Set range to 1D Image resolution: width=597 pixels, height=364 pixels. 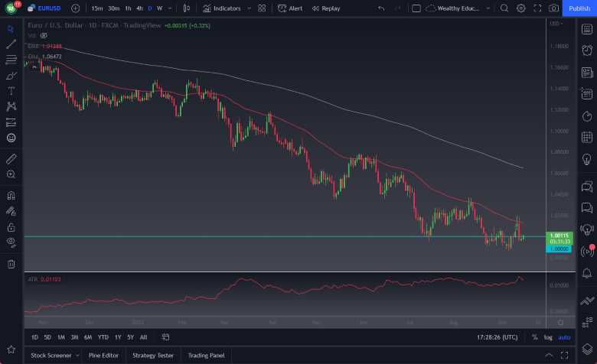(x=34, y=337)
